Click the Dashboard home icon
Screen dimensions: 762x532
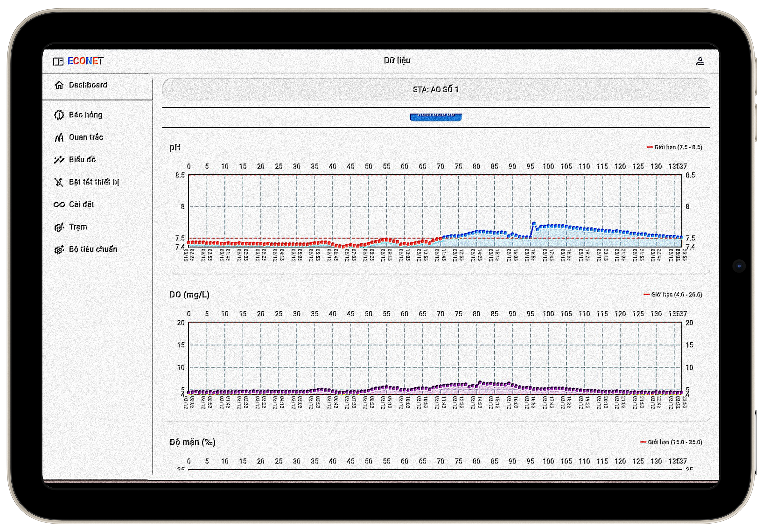[x=59, y=85]
